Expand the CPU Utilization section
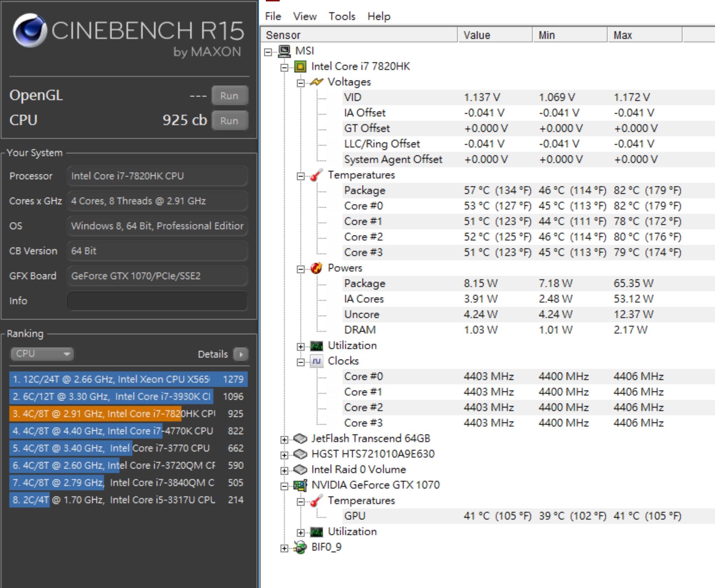 tap(301, 347)
